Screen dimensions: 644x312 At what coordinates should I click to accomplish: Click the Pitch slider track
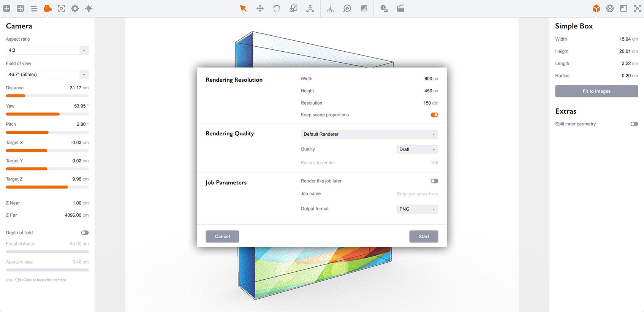tap(47, 132)
